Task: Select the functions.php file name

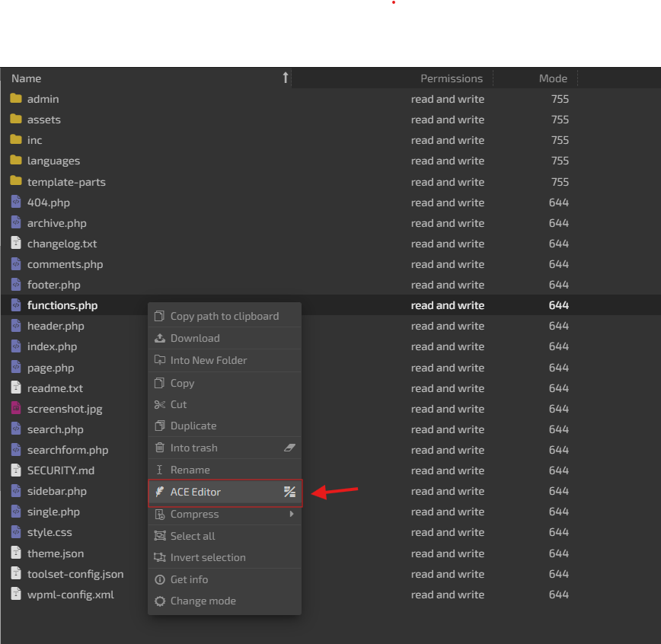Action: pyautogui.click(x=62, y=305)
